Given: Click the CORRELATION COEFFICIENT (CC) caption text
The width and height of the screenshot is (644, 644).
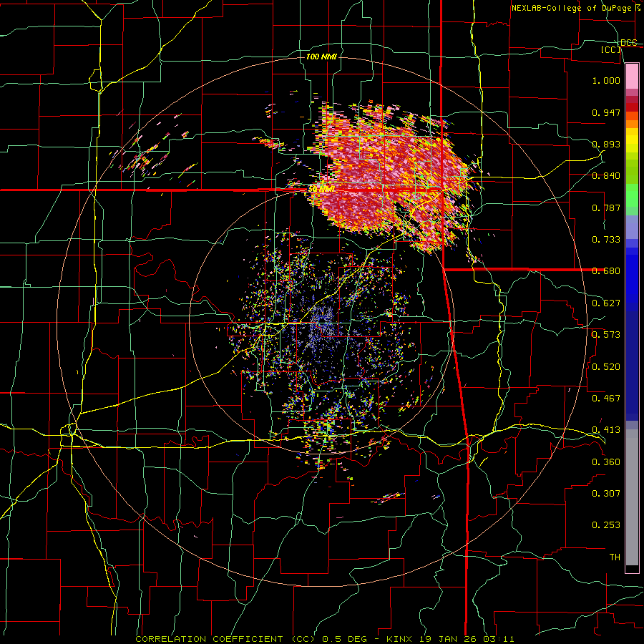Looking at the screenshot, I should pyautogui.click(x=225, y=639).
